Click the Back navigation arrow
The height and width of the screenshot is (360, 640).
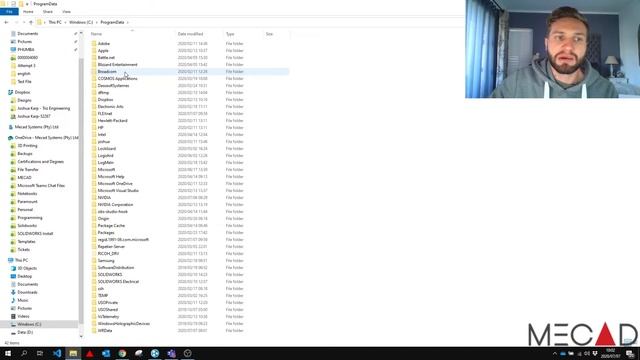pyautogui.click(x=6, y=22)
